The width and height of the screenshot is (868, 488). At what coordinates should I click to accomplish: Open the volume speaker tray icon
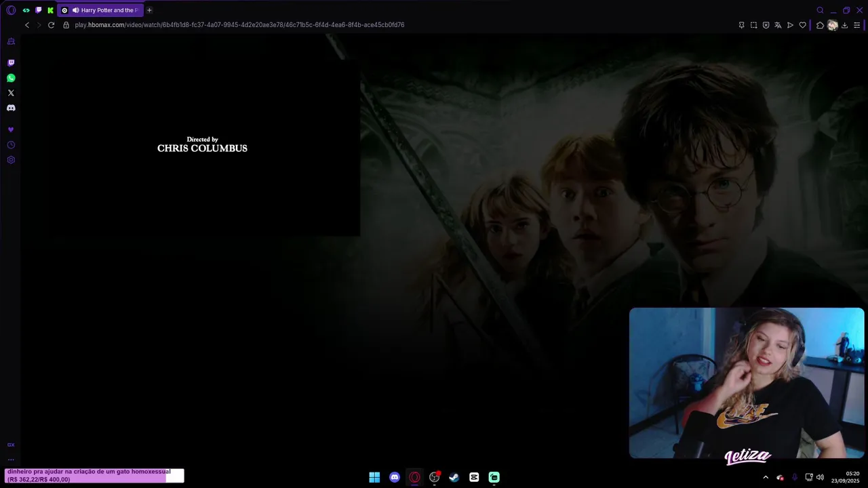(820, 477)
